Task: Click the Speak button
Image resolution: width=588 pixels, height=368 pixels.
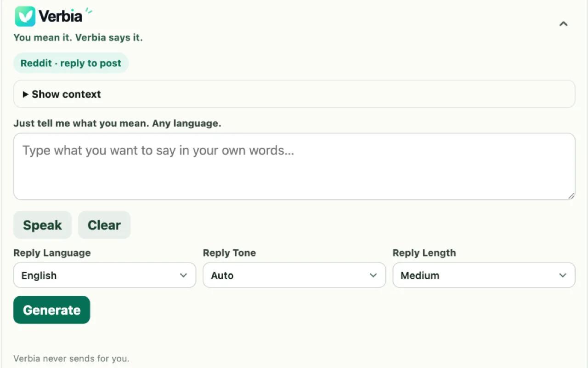Action: [42, 225]
